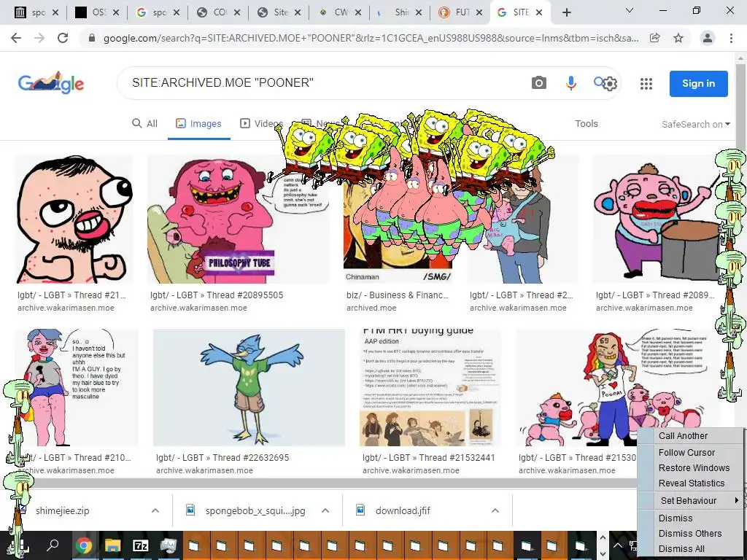Open Thread #22632695 result link
The width and height of the screenshot is (747, 560).
[222, 458]
